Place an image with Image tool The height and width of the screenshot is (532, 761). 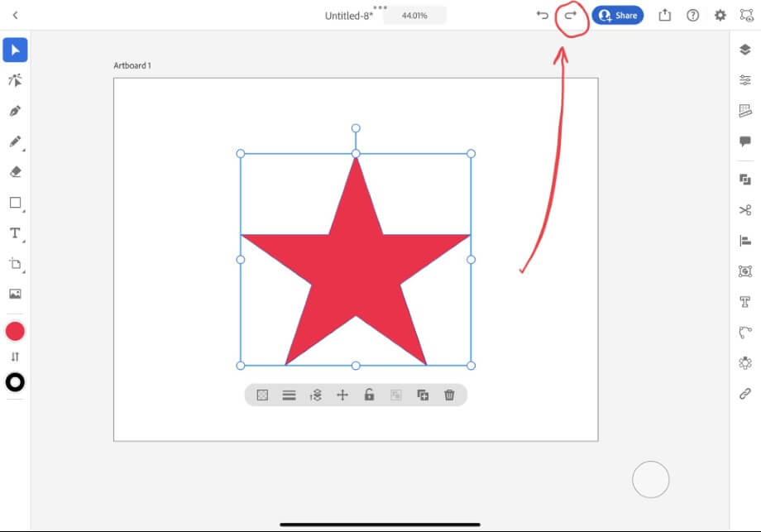point(15,294)
